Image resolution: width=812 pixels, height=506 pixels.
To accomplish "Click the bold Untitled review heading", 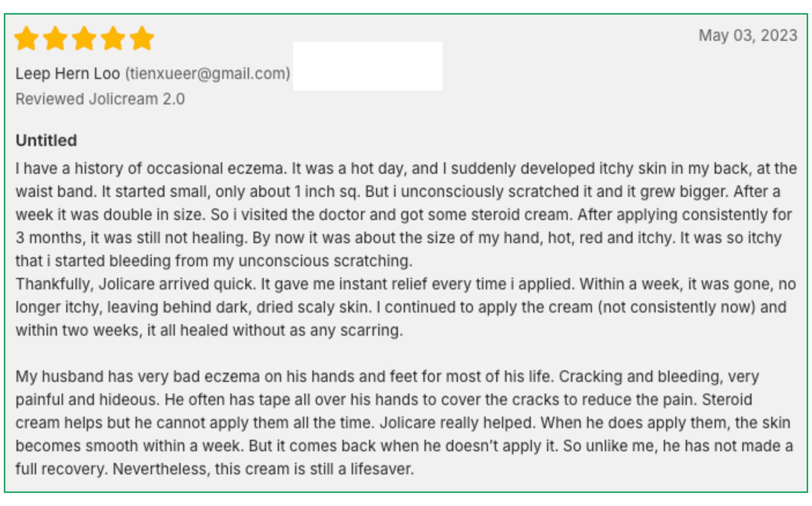I will pyautogui.click(x=46, y=141).
